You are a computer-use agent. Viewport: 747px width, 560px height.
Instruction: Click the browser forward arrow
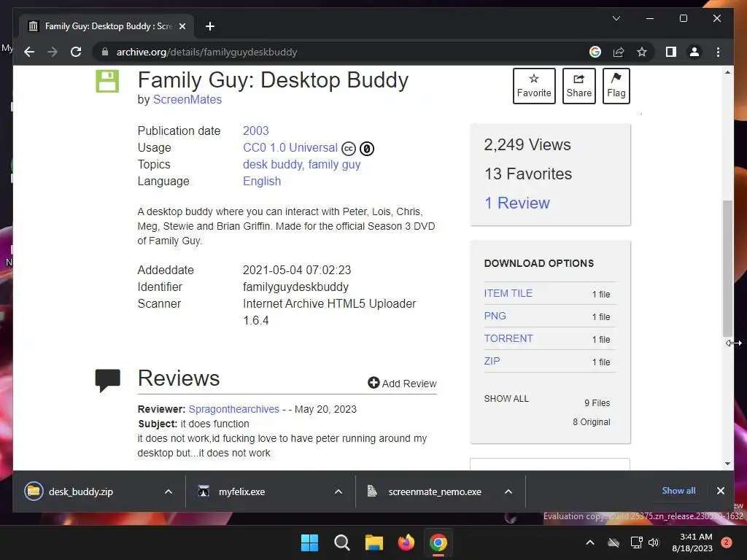[x=53, y=52]
